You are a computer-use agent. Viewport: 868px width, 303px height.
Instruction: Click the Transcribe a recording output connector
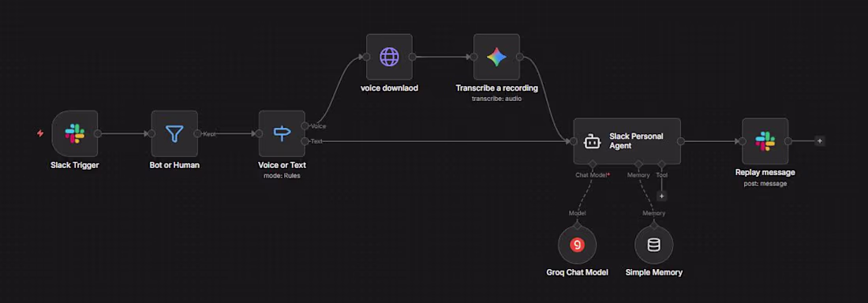click(x=520, y=57)
